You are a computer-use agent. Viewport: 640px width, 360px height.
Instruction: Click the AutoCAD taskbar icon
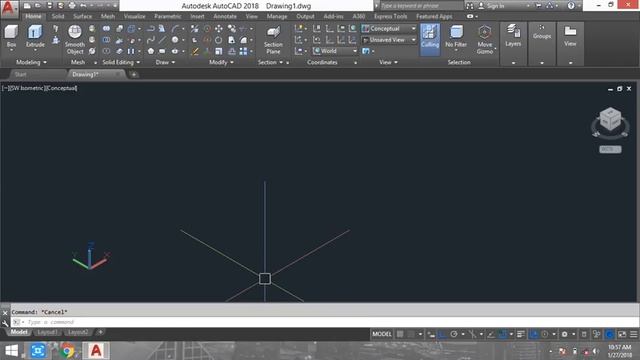coord(96,351)
